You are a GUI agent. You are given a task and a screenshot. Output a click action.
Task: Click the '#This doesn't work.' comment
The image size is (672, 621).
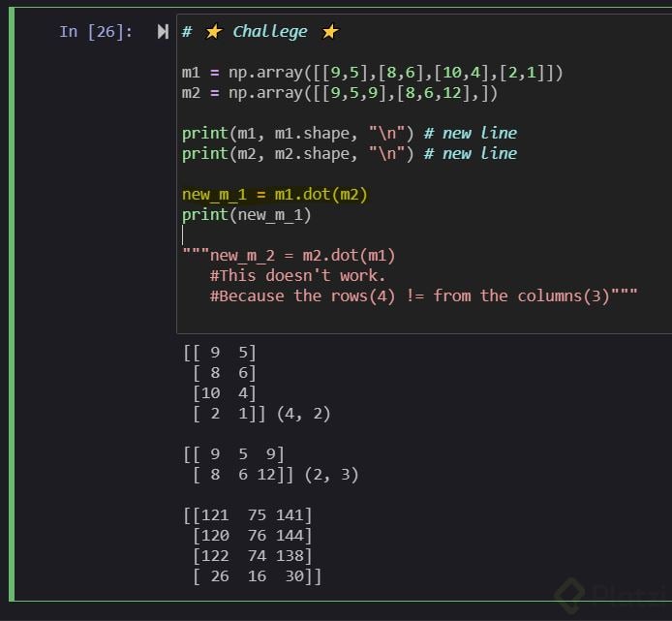298,276
